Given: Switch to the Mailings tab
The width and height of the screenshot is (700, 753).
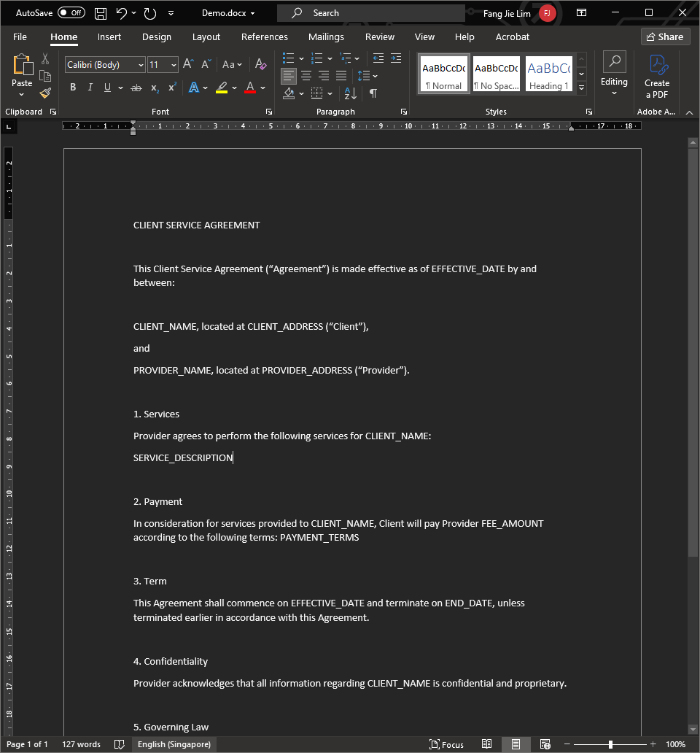Looking at the screenshot, I should point(326,37).
